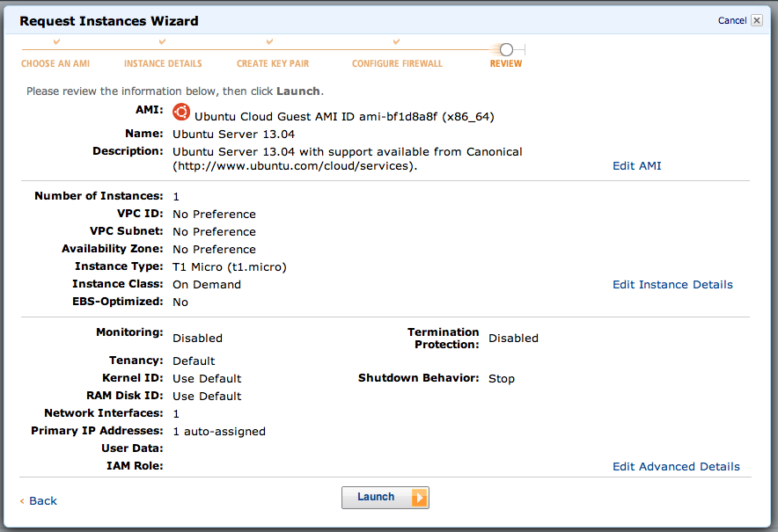The height and width of the screenshot is (532, 778).
Task: Click the Edit Advanced Details link
Action: pos(676,467)
